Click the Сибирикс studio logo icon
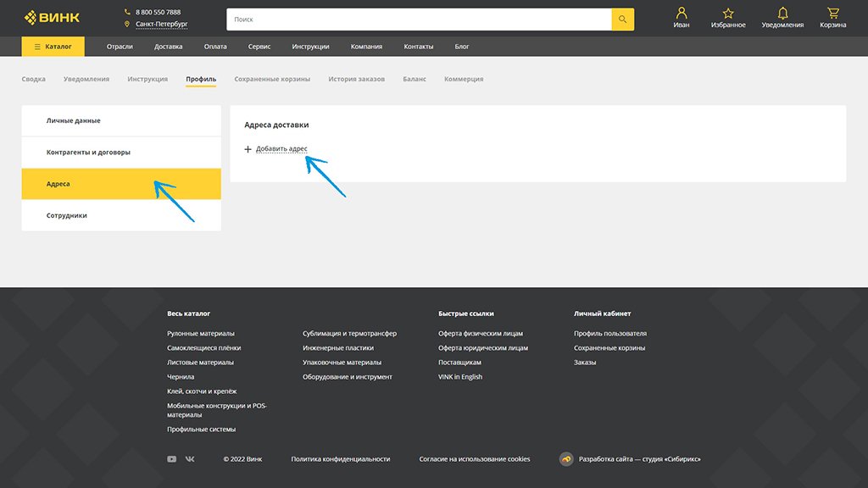The image size is (868, 488). (x=566, y=458)
